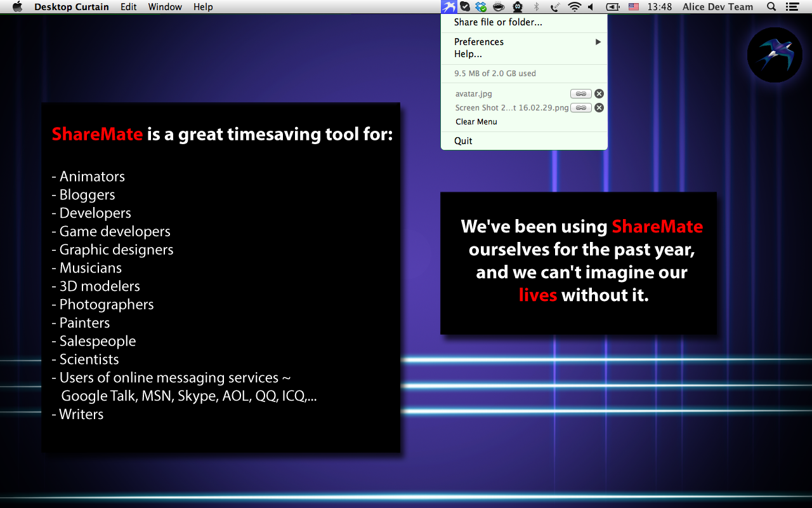Open the volume control in menu bar

591,7
